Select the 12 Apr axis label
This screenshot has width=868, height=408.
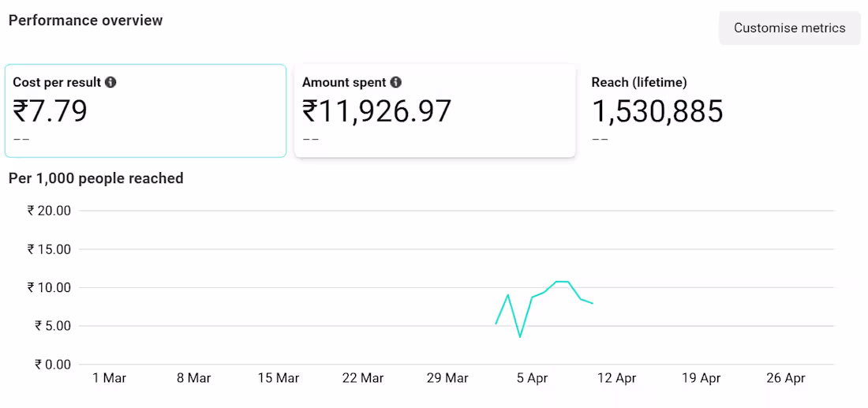click(x=616, y=379)
